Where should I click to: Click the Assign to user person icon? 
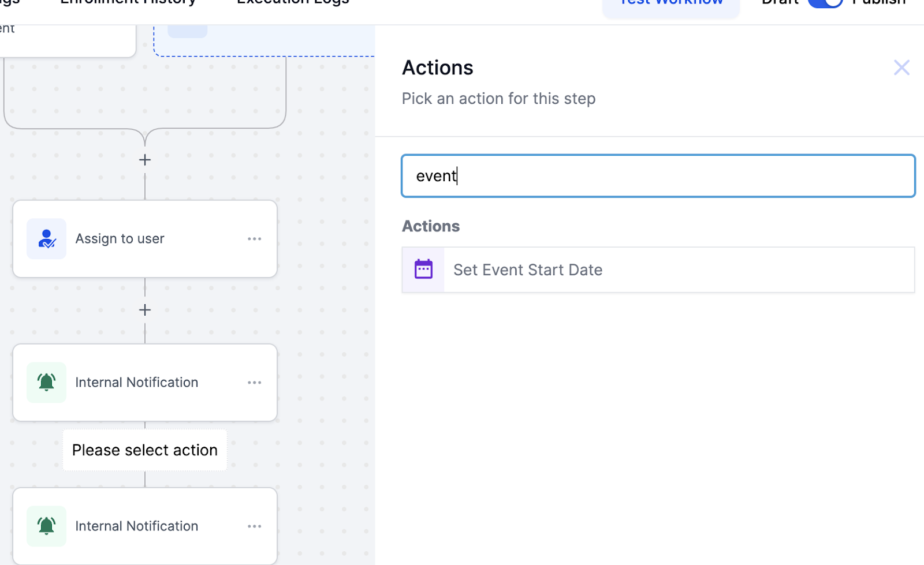[46, 239]
